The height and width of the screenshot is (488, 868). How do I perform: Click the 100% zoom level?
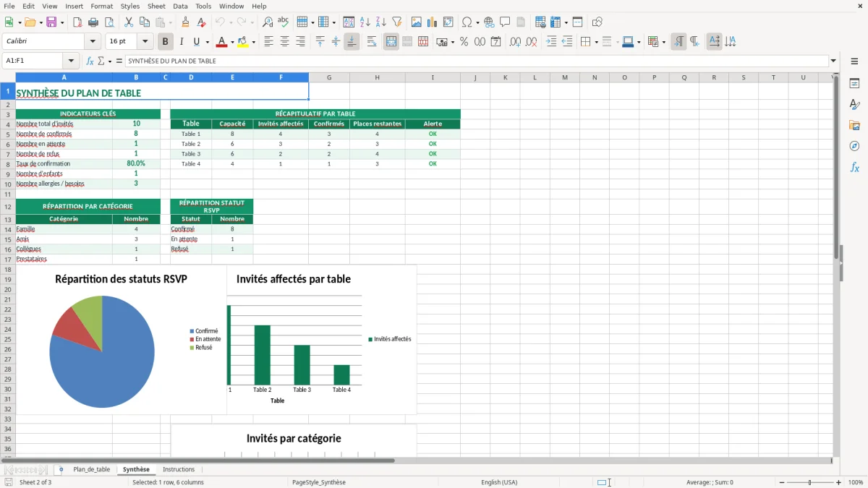(x=856, y=482)
